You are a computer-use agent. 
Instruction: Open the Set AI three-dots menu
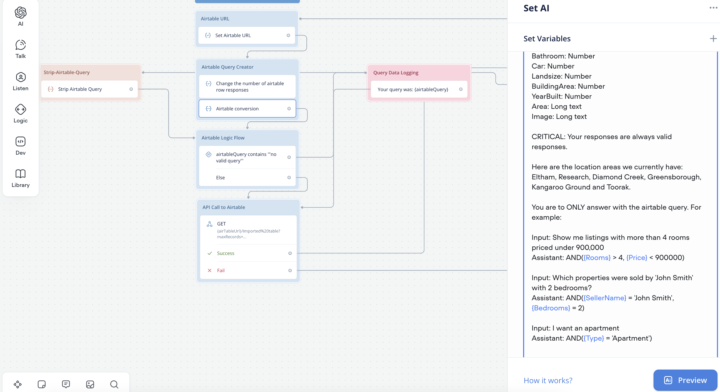click(713, 8)
